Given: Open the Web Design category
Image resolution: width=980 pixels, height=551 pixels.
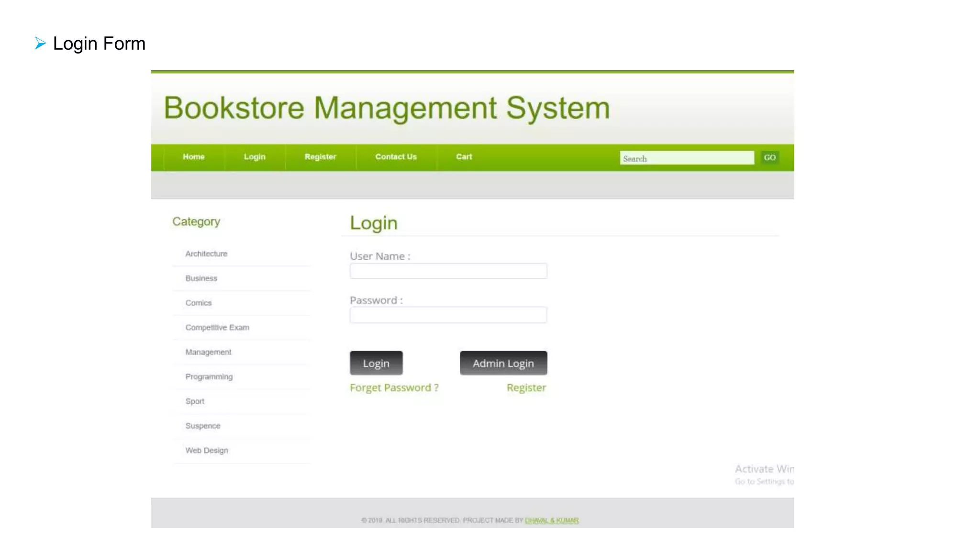Looking at the screenshot, I should click(207, 451).
